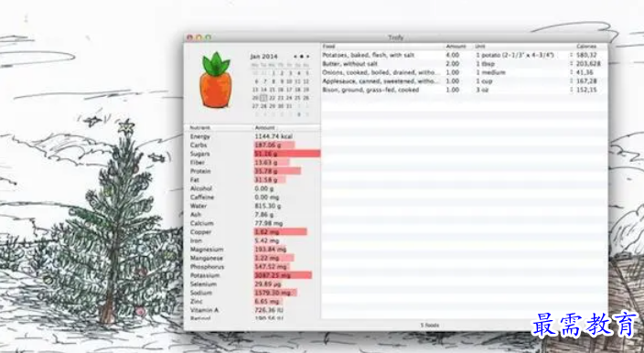The width and height of the screenshot is (644, 353).
Task: Click the Sugars intake bar
Action: 287,154
